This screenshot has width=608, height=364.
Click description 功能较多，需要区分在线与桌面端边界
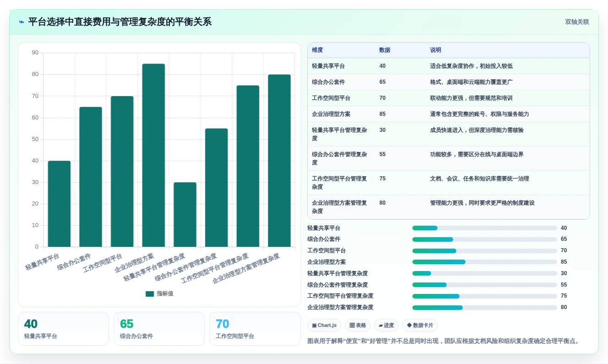tap(477, 154)
